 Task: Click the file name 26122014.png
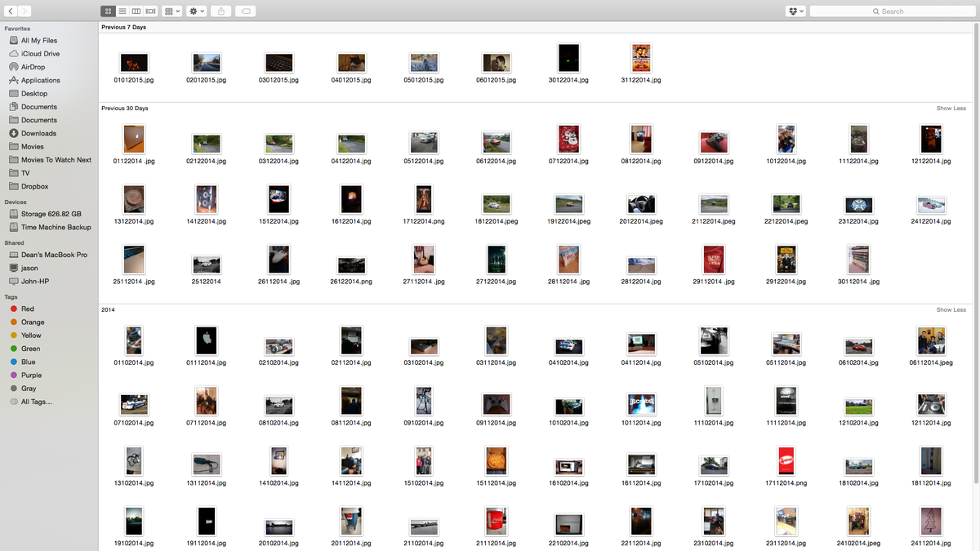tap(351, 282)
